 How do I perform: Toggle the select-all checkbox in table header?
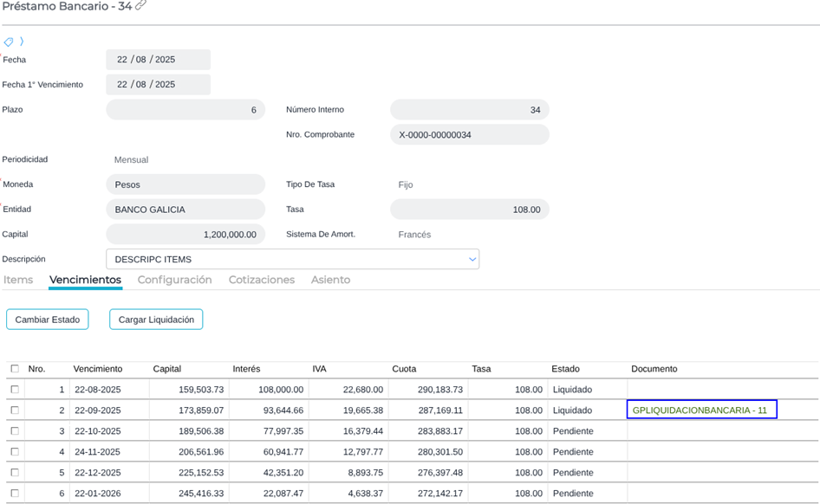(15, 369)
